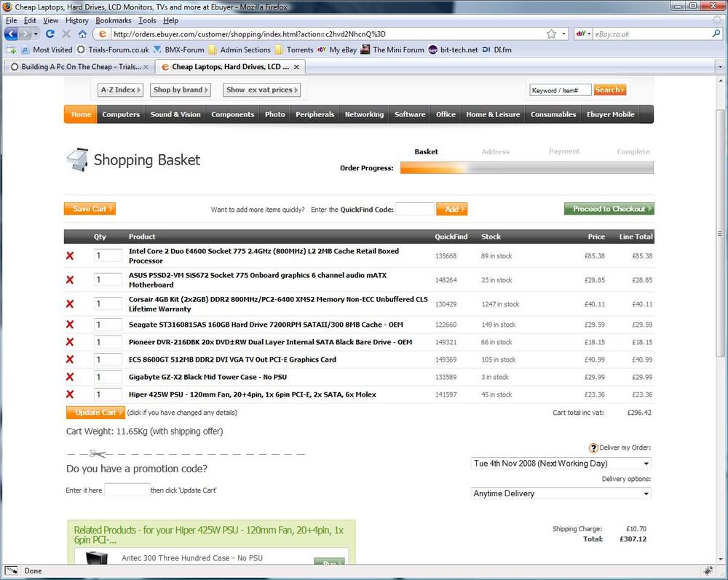Expand the back/forward history dropdown arrow
The image size is (728, 580).
coord(35,34)
